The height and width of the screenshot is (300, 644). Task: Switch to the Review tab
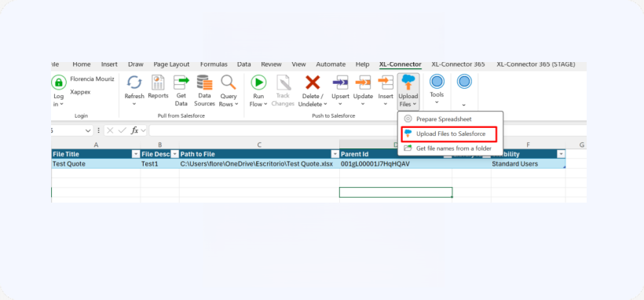(x=271, y=64)
